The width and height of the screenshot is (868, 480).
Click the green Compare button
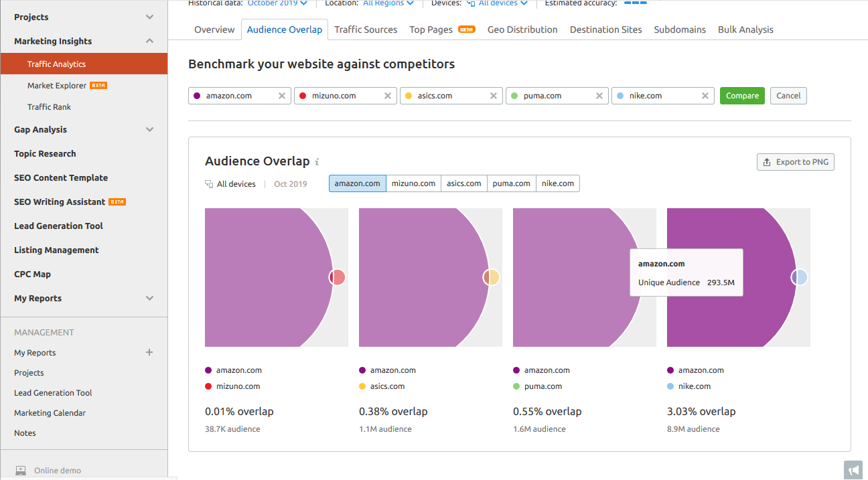pyautogui.click(x=742, y=96)
